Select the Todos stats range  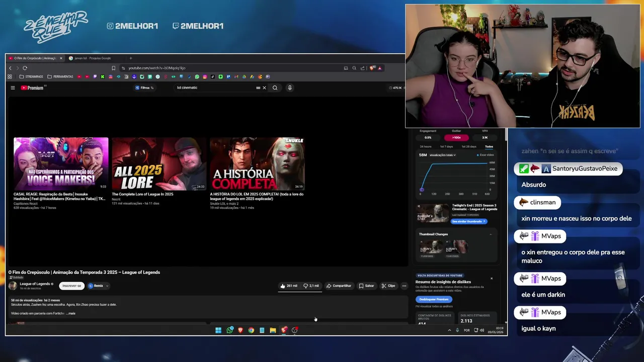coord(489,146)
